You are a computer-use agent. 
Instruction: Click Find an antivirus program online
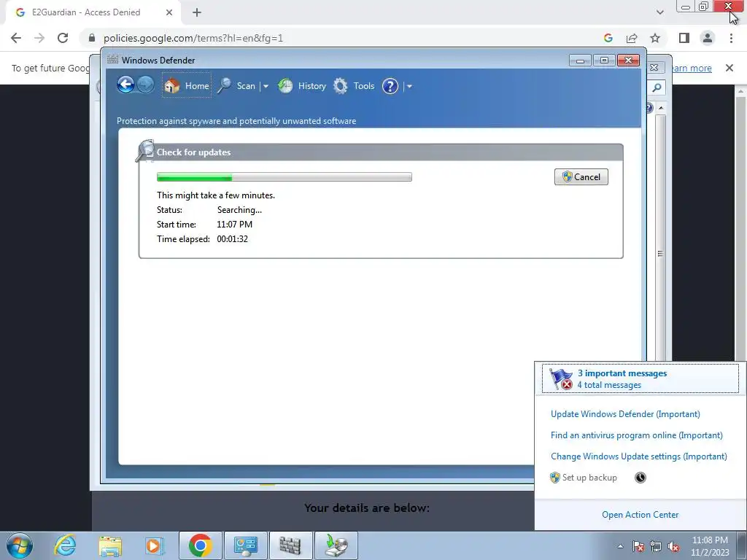click(x=636, y=435)
